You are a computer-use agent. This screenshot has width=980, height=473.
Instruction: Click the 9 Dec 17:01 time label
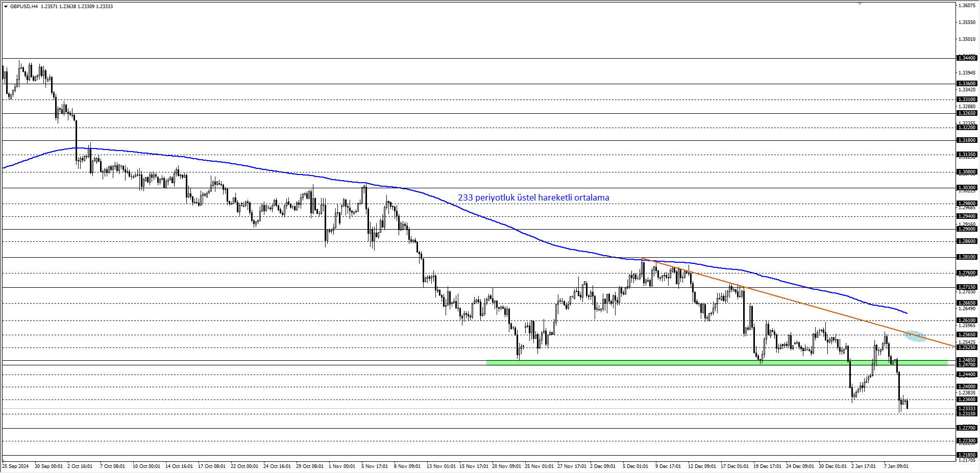pos(669,466)
